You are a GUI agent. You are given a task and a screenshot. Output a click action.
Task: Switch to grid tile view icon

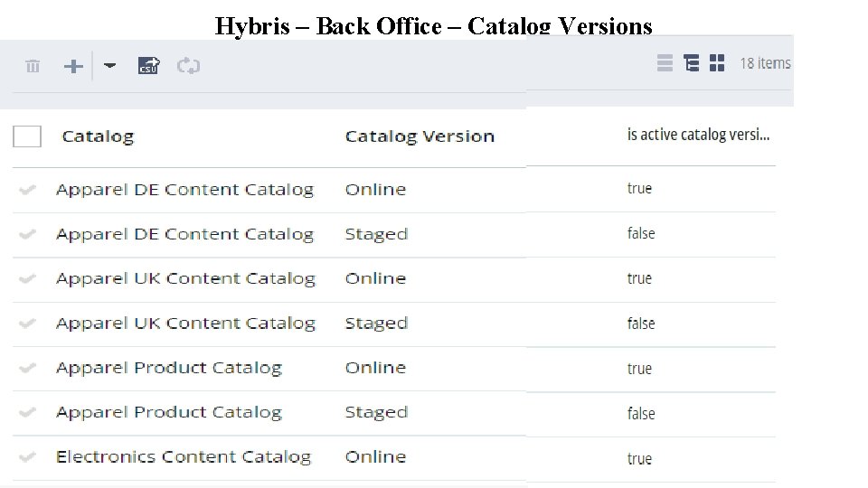pyautogui.click(x=717, y=63)
